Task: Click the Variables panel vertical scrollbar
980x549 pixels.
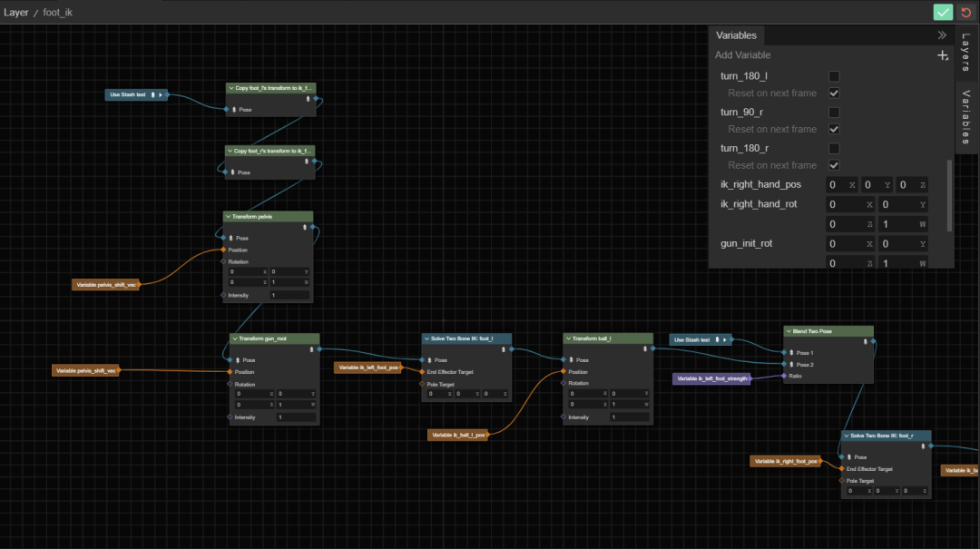Action: point(950,195)
